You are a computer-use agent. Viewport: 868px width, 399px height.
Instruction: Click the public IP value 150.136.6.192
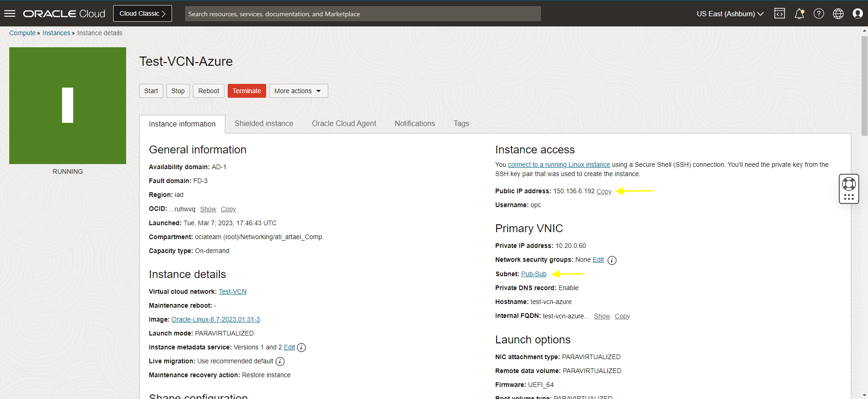(x=574, y=191)
